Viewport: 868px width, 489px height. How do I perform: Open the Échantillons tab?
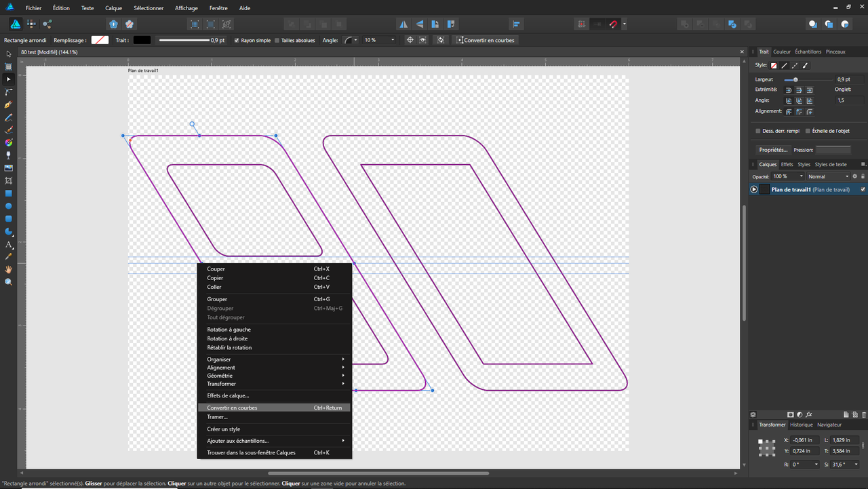coord(808,52)
